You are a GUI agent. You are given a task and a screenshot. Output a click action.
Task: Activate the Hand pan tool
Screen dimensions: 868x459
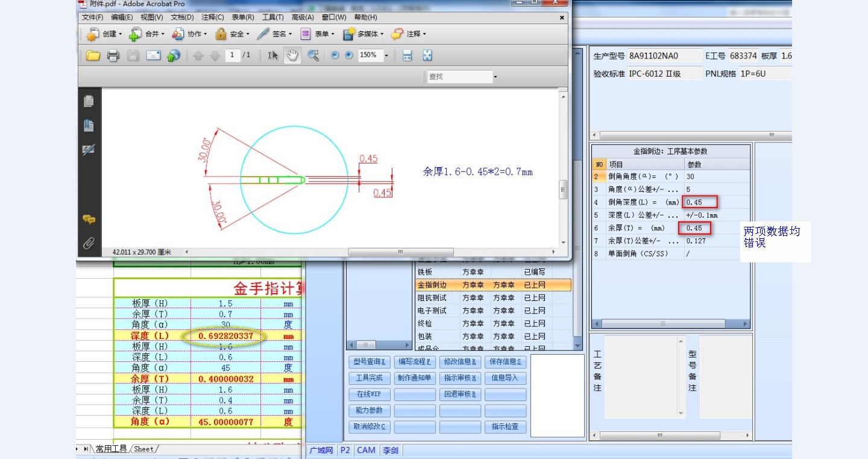pos(292,55)
